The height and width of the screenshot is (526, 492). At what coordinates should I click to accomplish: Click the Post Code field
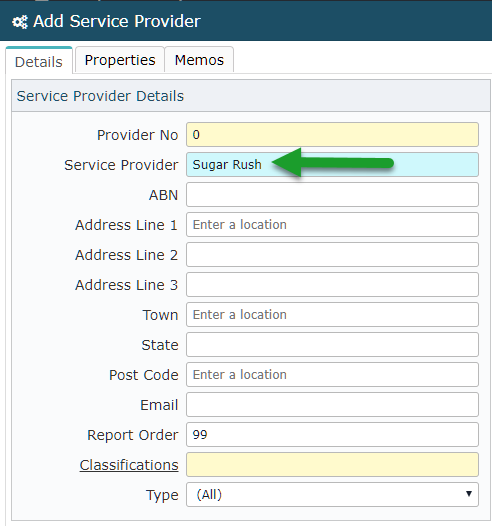[332, 374]
